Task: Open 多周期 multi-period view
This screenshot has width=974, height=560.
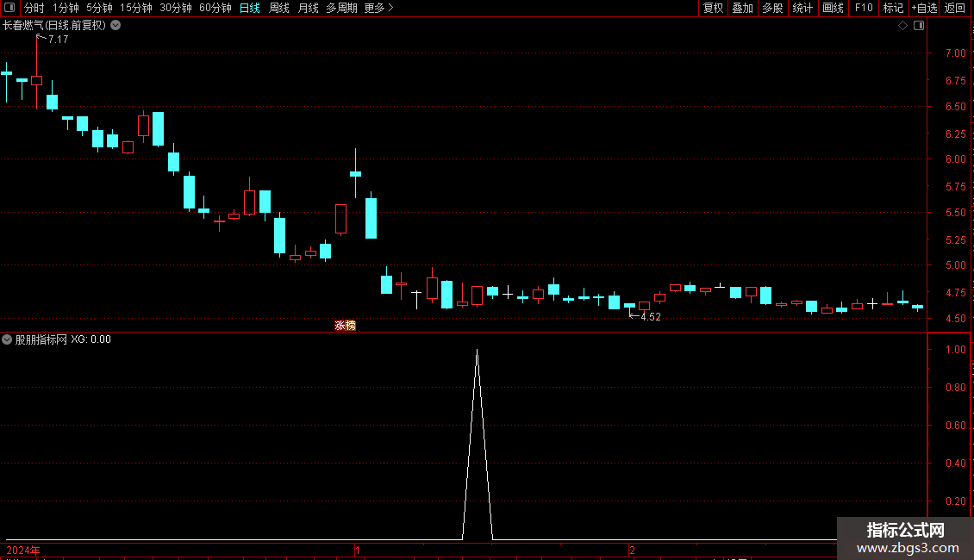Action: (x=341, y=8)
